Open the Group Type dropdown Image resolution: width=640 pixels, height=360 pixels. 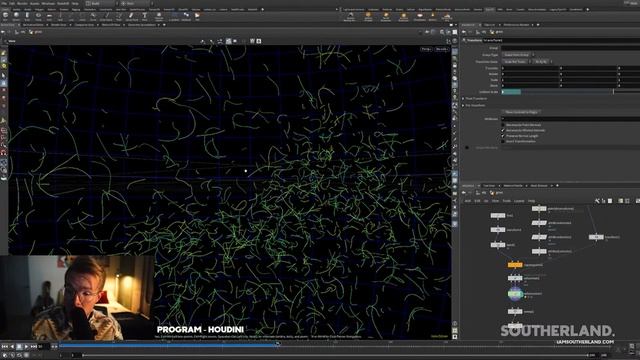pyautogui.click(x=518, y=55)
